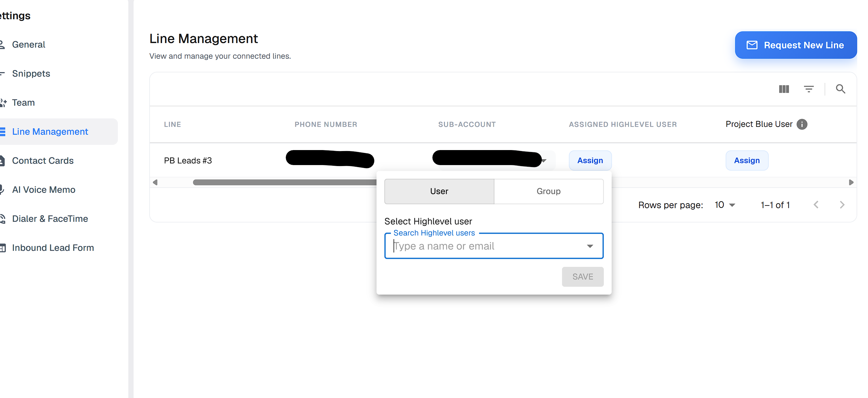The width and height of the screenshot is (868, 398).
Task: Open Inbound Lead Form in the sidebar
Action: (x=53, y=248)
